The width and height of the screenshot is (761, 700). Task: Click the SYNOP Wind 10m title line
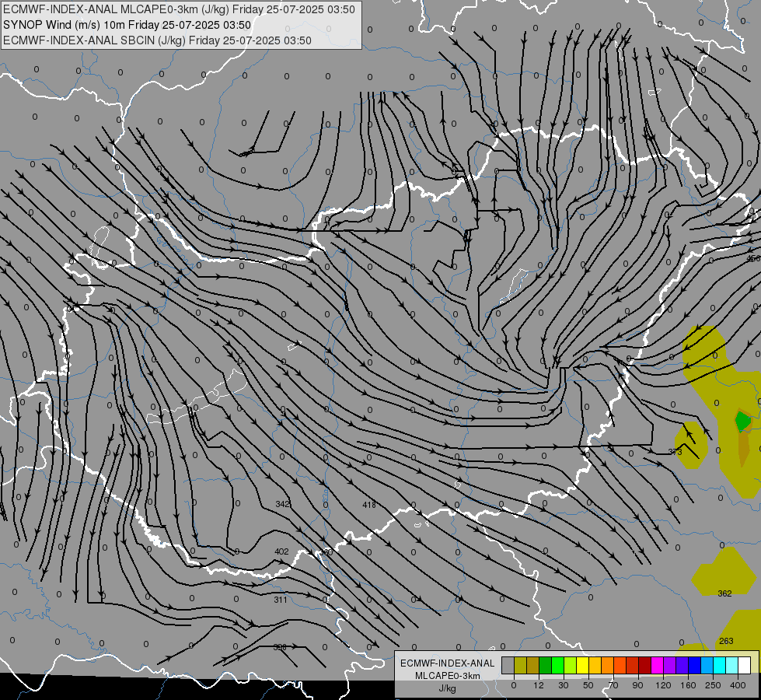[x=127, y=25]
